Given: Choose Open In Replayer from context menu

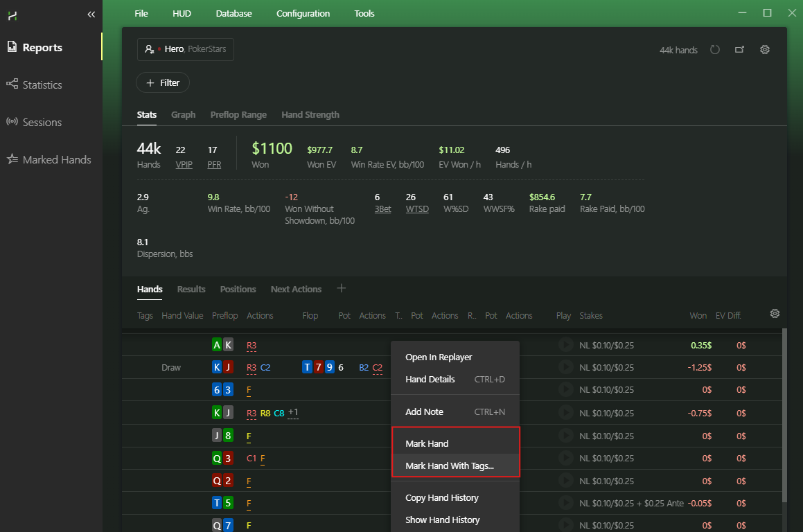Looking at the screenshot, I should (455, 357).
